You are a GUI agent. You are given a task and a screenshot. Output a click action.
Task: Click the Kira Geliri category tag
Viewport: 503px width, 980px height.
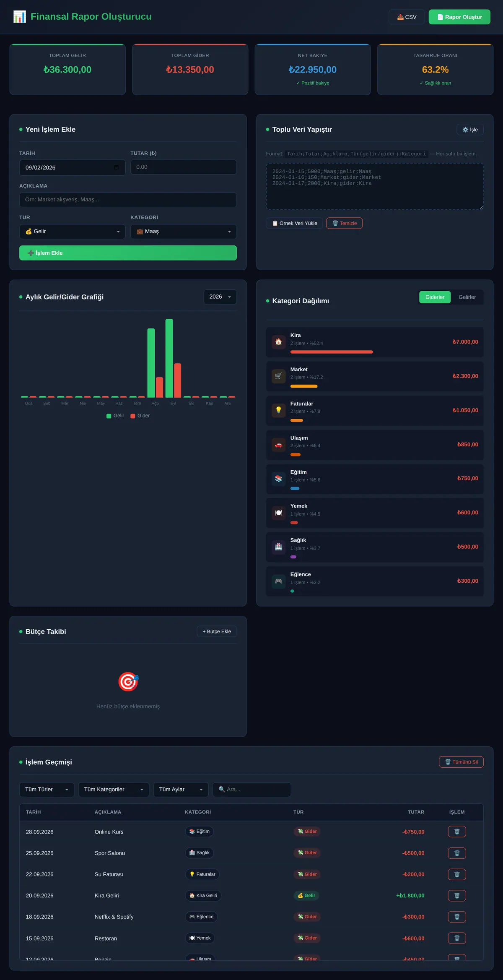(x=203, y=896)
